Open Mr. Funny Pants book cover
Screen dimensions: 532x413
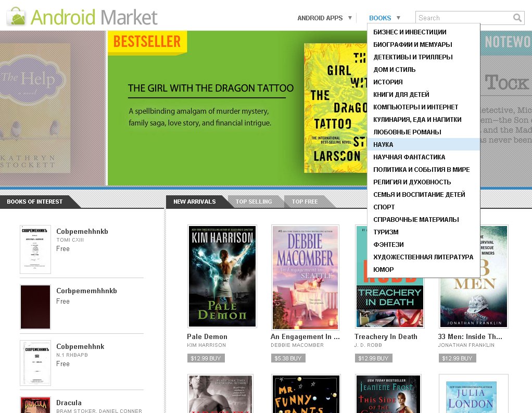tap(306, 394)
